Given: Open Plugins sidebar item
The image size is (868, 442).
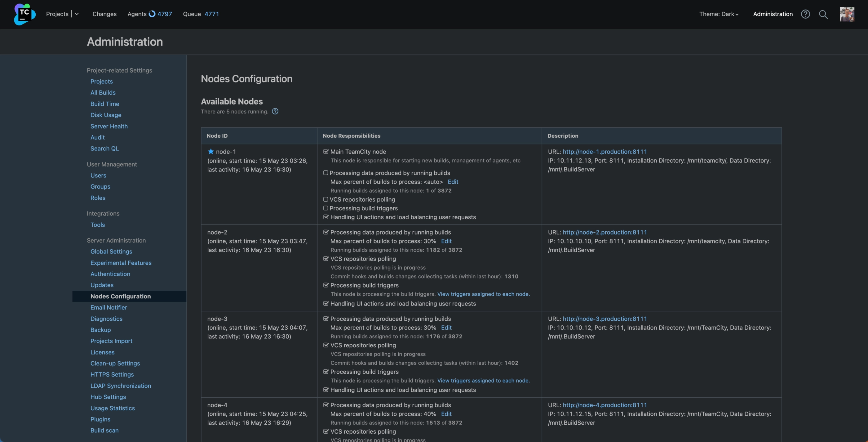Looking at the screenshot, I should 100,419.
